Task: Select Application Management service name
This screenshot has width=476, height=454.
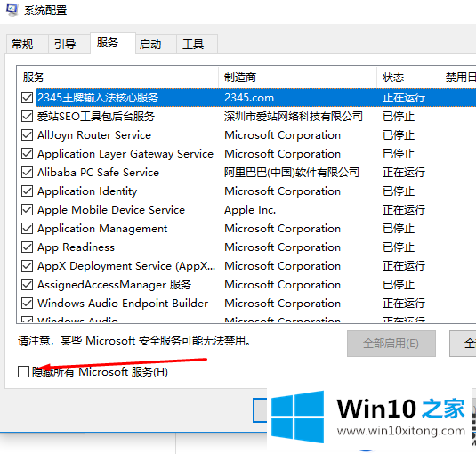Action: click(x=102, y=229)
